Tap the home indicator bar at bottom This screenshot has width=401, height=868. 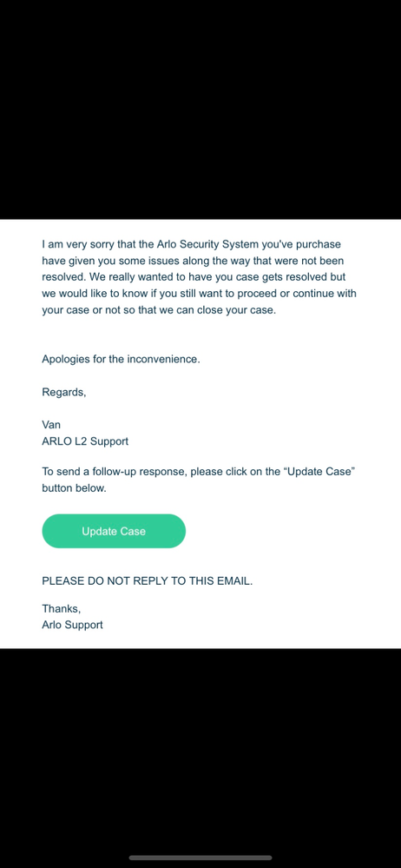(x=200, y=858)
